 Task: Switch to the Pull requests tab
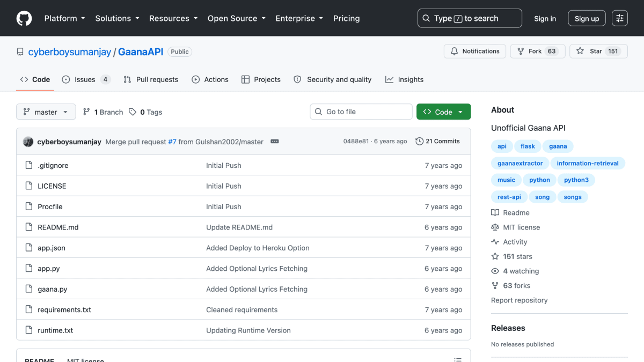[151, 79]
